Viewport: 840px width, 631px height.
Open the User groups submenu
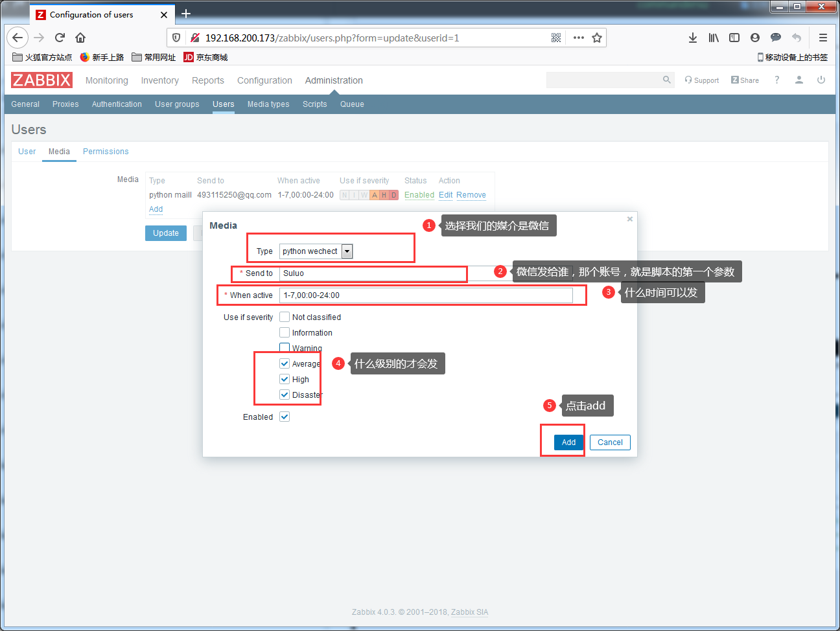click(177, 104)
